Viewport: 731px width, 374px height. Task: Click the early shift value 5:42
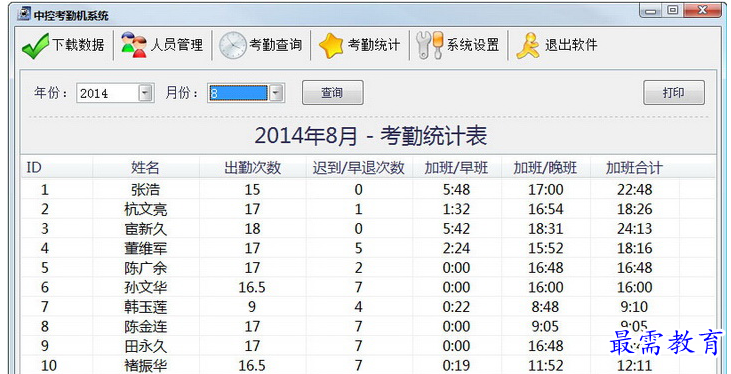(x=456, y=229)
